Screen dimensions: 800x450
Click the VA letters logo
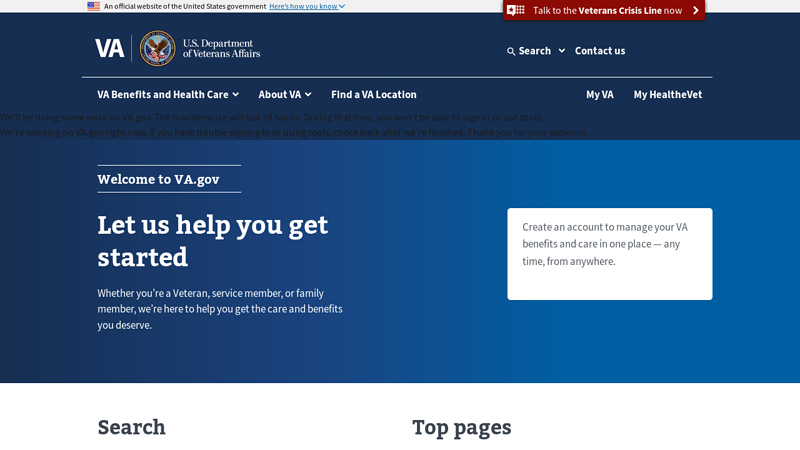(109, 48)
